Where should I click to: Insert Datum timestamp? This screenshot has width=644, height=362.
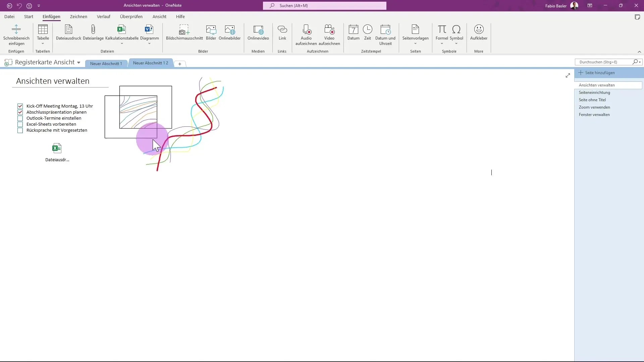(x=354, y=33)
